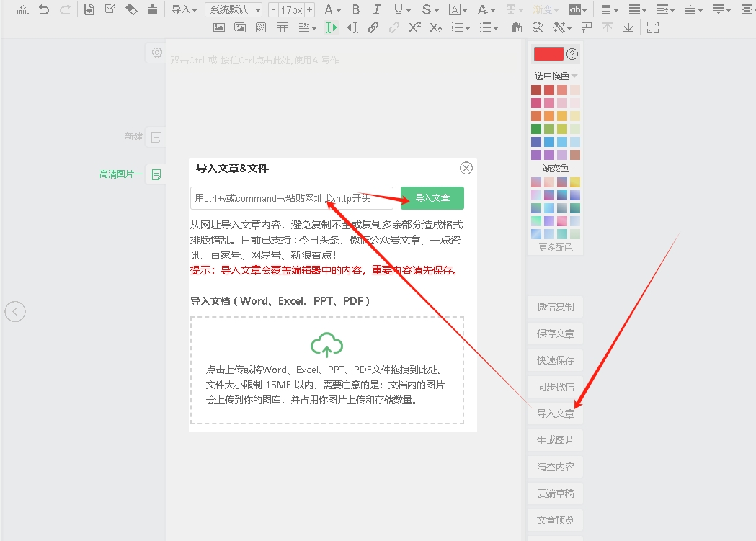
Task: Apply superscript formatting
Action: coord(414,27)
